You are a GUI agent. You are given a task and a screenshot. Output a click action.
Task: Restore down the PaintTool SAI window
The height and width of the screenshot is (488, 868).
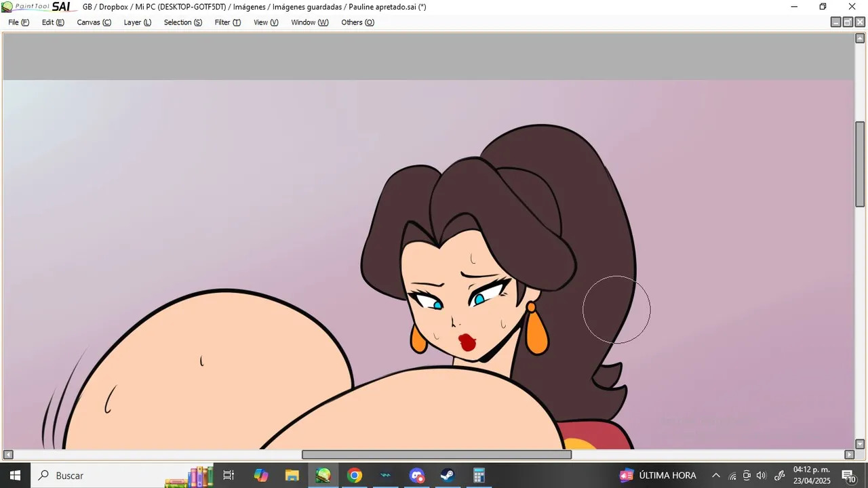(823, 7)
